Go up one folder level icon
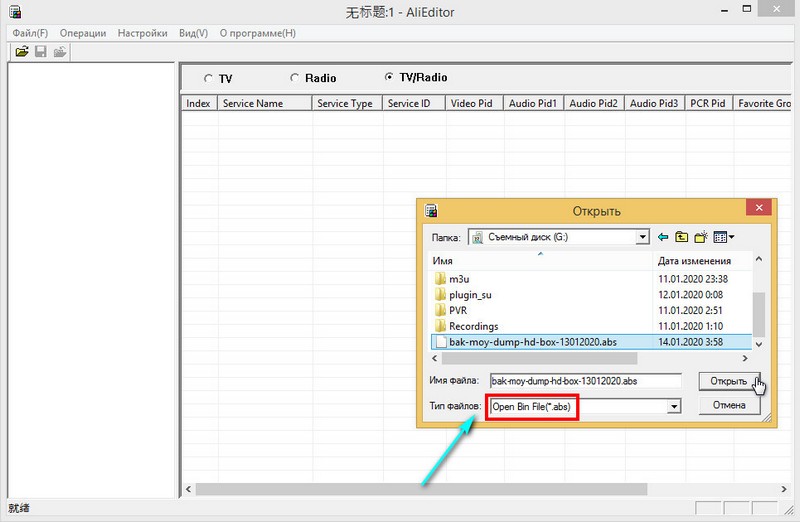This screenshot has width=800, height=522. coord(682,237)
